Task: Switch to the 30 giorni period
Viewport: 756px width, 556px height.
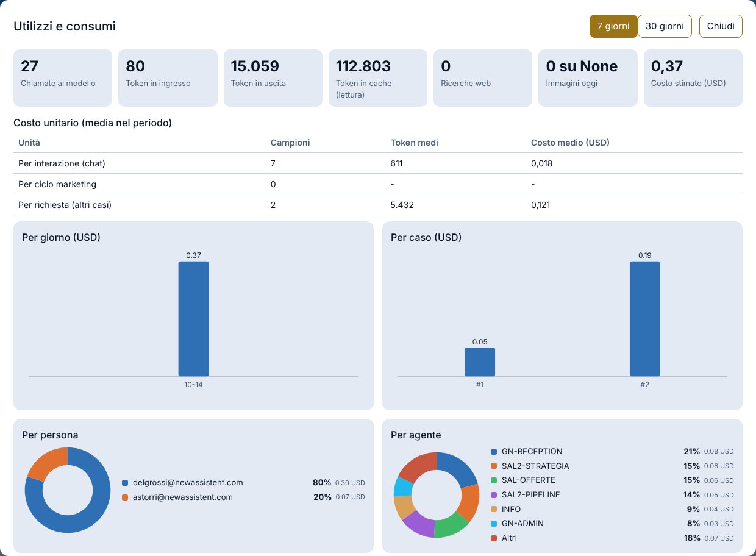Action: (665, 26)
